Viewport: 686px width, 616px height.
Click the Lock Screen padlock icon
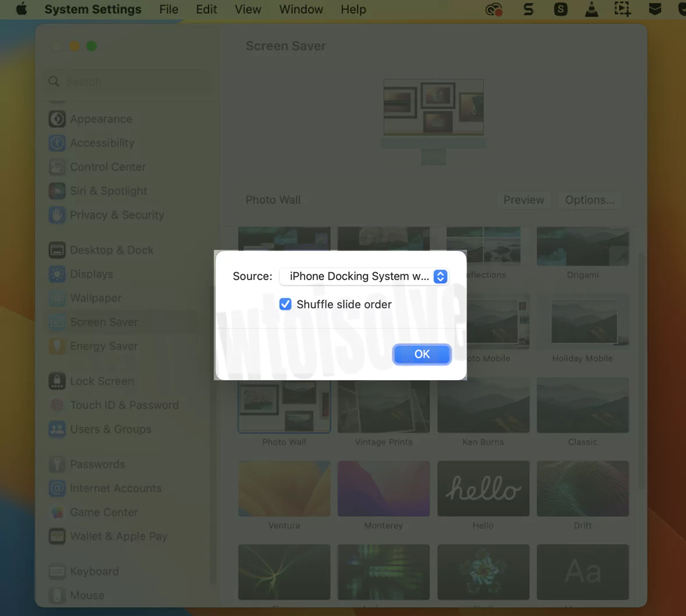click(x=57, y=381)
